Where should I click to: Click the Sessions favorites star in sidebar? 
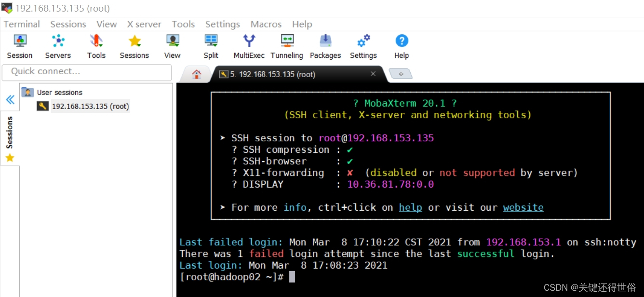pos(10,158)
